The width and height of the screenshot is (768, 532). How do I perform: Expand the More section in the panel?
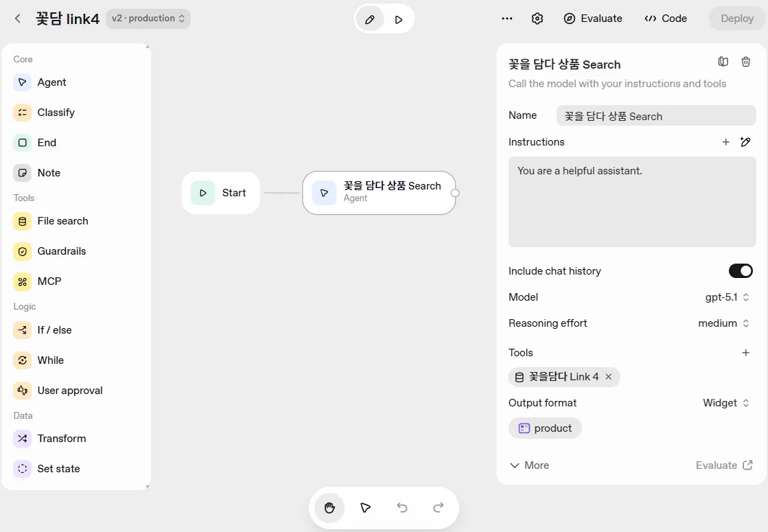click(528, 465)
